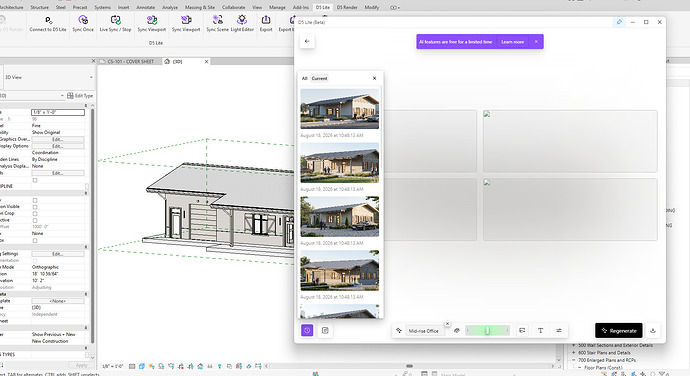690x376 pixels.
Task: Download the result with the download icon
Action: click(x=653, y=331)
